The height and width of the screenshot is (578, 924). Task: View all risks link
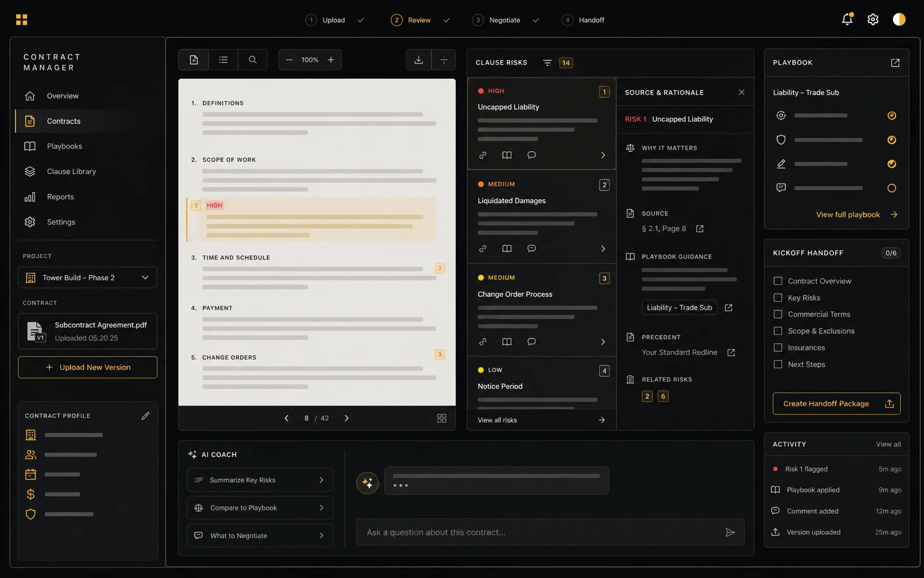pos(541,420)
